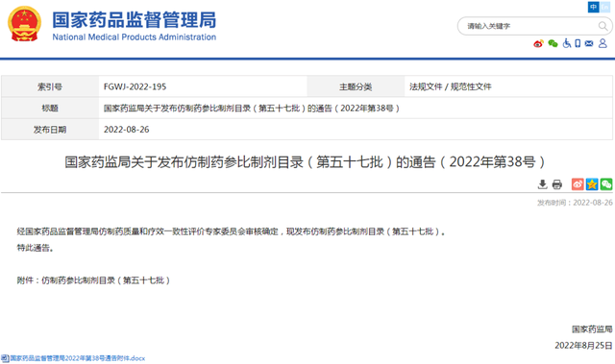Open the mail envelope icon
Screen dimensions: 615x364
tap(589, 43)
